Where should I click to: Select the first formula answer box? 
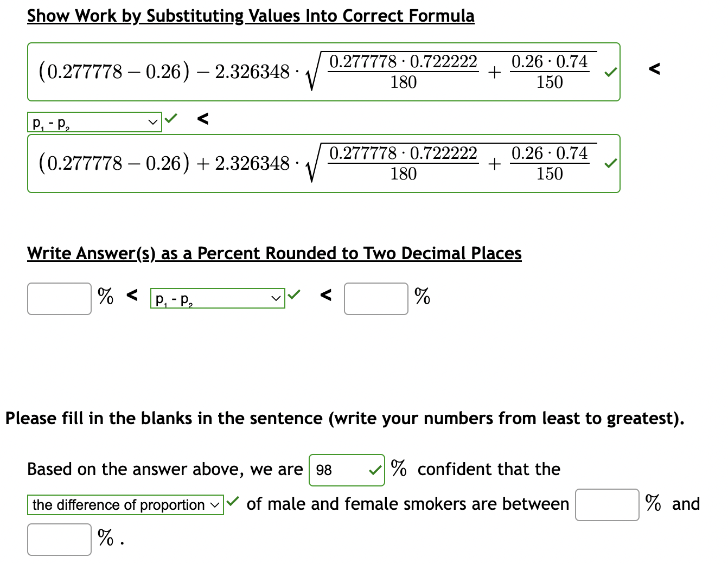point(324,71)
